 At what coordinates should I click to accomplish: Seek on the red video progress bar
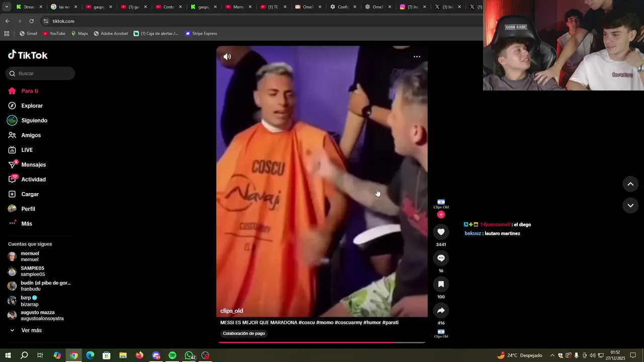pyautogui.click(x=322, y=342)
